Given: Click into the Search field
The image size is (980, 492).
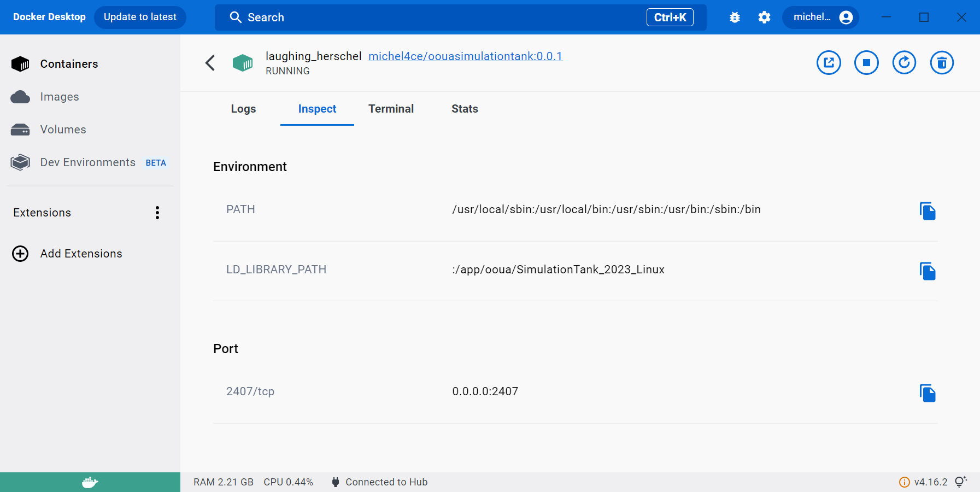Looking at the screenshot, I should (x=437, y=17).
